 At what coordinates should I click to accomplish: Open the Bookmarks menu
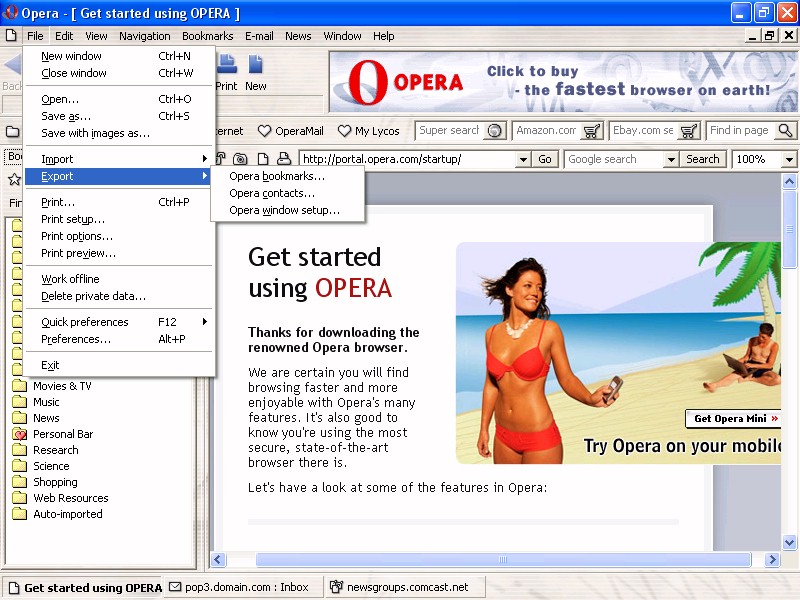click(x=208, y=36)
